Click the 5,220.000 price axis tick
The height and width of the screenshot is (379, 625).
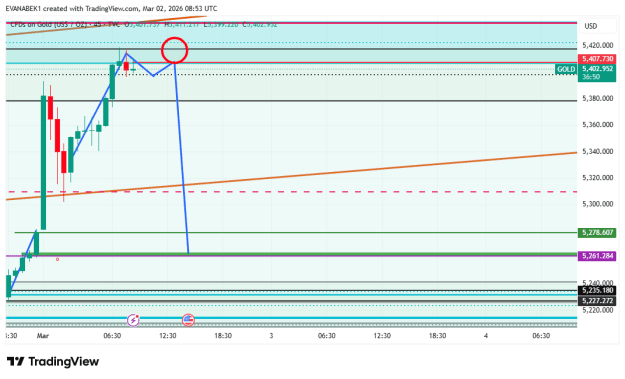click(x=597, y=310)
